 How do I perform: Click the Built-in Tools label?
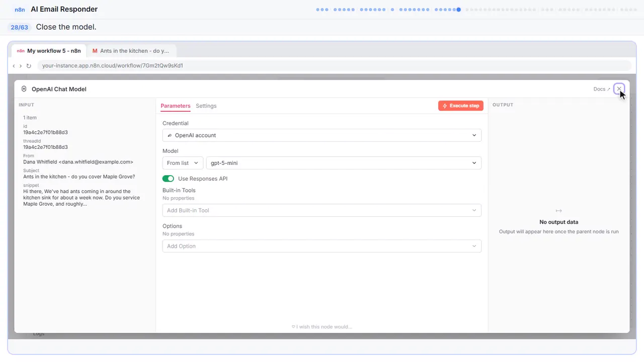(179, 190)
